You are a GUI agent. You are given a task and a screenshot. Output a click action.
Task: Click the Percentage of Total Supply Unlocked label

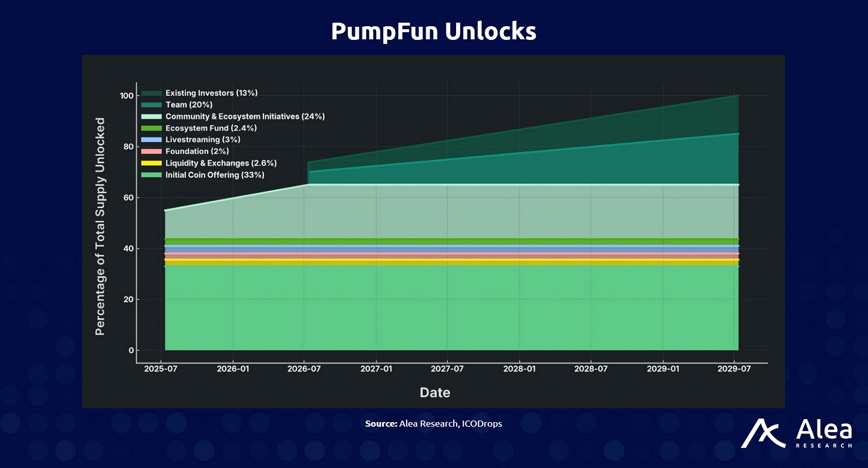(x=100, y=226)
